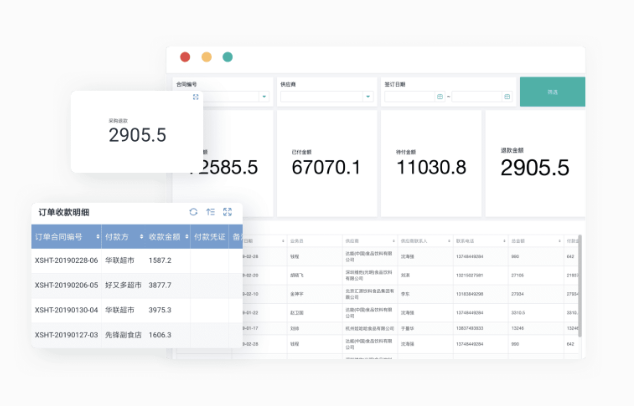
Task: Click 先锋副食店 payer cell
Action: pyautogui.click(x=123, y=335)
